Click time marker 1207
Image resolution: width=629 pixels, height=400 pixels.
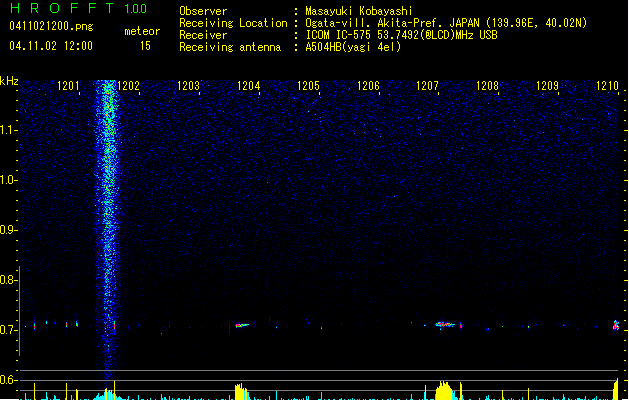click(x=427, y=85)
